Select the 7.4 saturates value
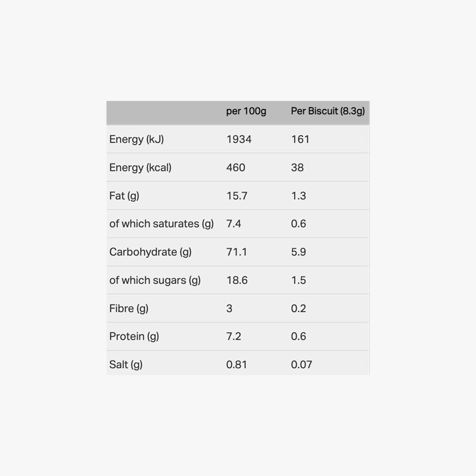Viewport: 476px width, 476px height. tap(234, 224)
